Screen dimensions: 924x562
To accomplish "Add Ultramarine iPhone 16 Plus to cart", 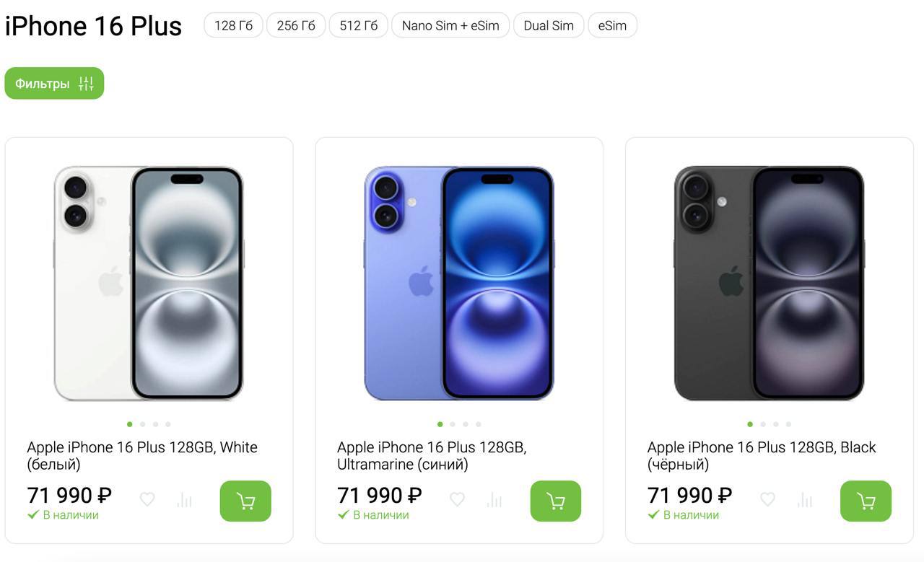I will (x=555, y=501).
